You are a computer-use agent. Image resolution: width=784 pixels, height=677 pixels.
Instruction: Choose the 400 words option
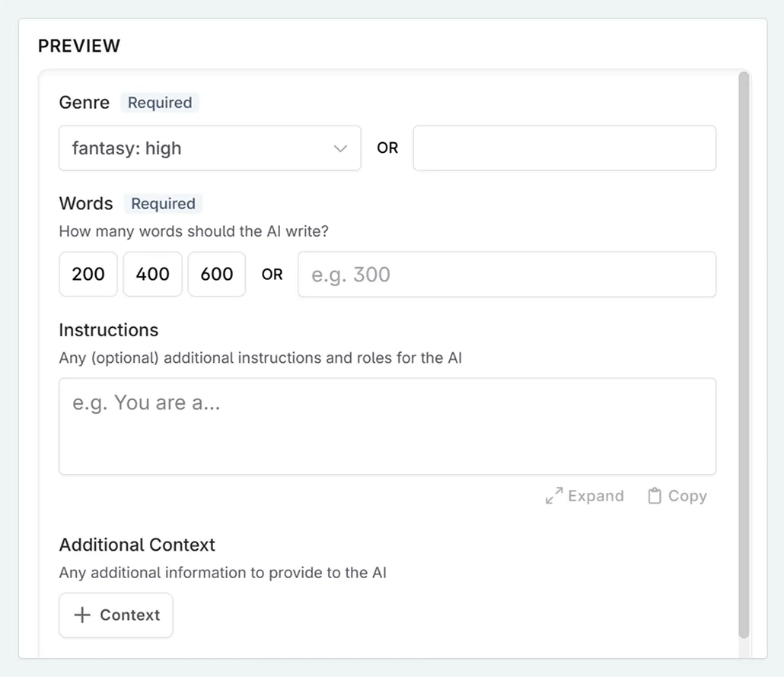click(x=151, y=274)
